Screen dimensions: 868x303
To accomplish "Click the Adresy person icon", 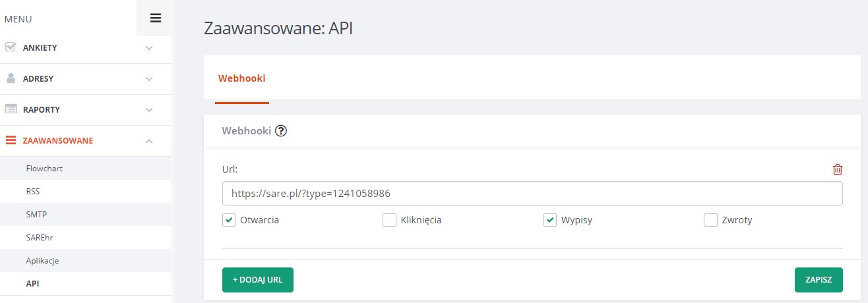I will 11,78.
